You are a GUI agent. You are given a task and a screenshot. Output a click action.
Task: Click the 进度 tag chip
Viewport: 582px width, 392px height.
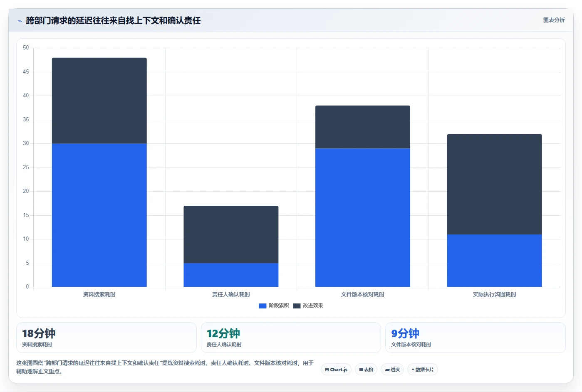(392, 370)
